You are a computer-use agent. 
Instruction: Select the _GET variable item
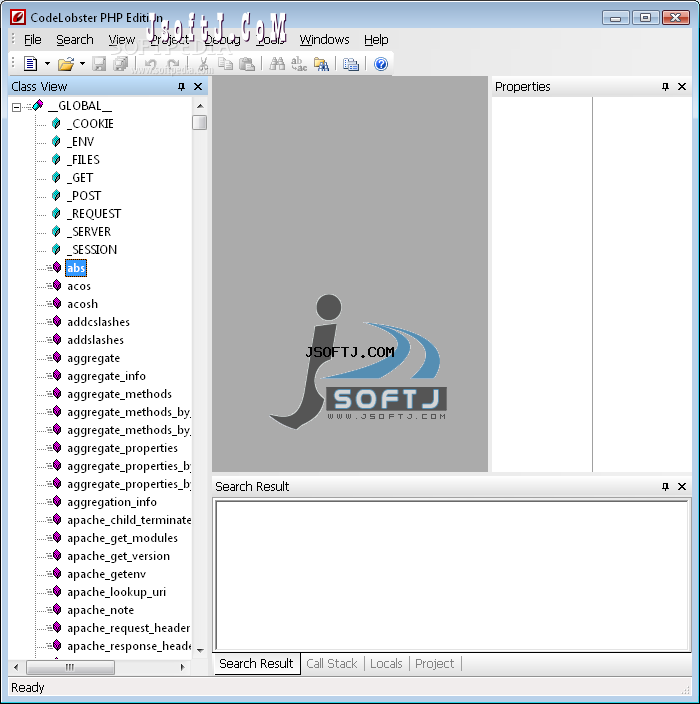point(80,178)
